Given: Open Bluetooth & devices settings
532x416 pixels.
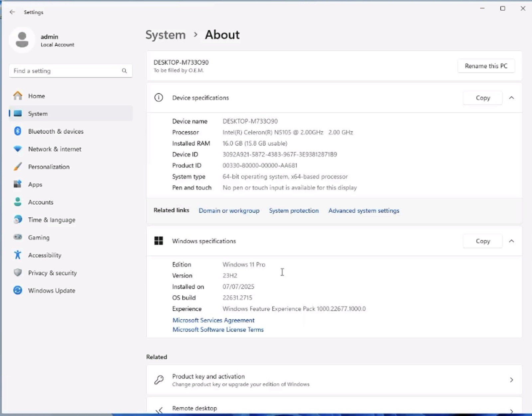Looking at the screenshot, I should coord(71,131).
